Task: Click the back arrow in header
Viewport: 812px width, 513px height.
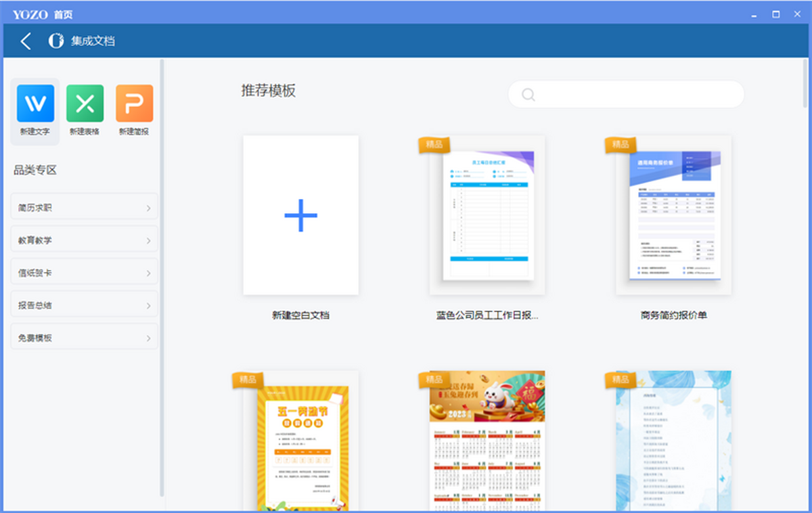Action: [x=26, y=41]
